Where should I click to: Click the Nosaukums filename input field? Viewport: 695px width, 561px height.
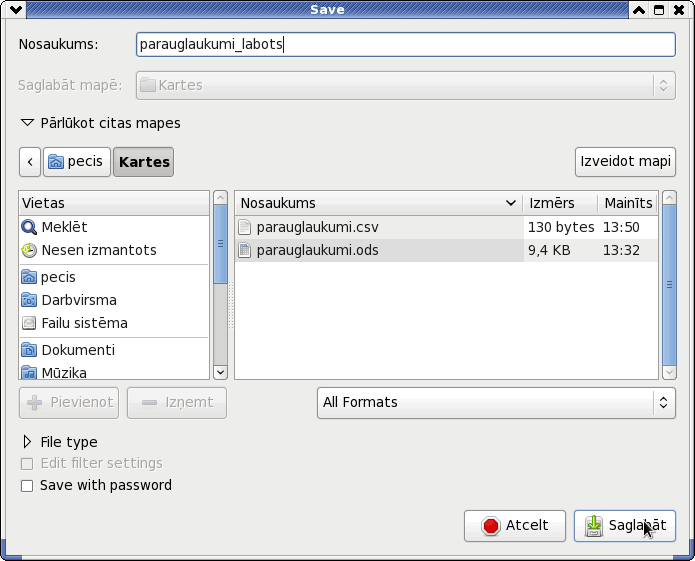406,44
